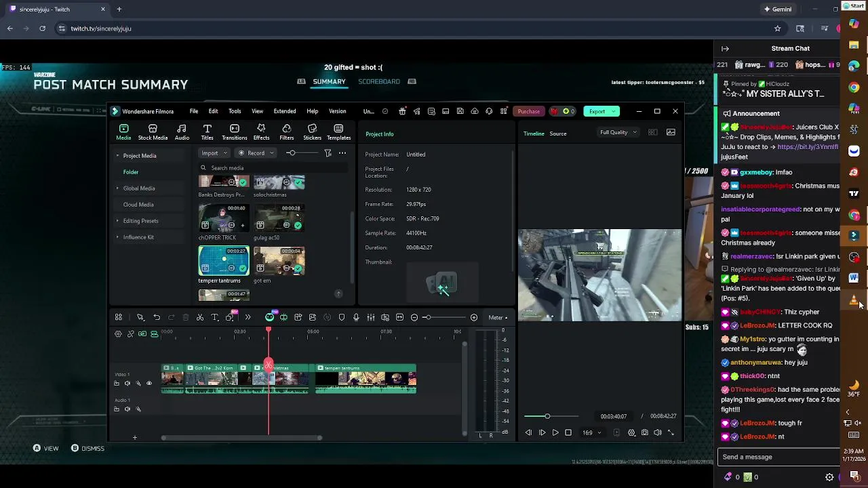Open the Effects panel
868x488 pixels.
261,132
